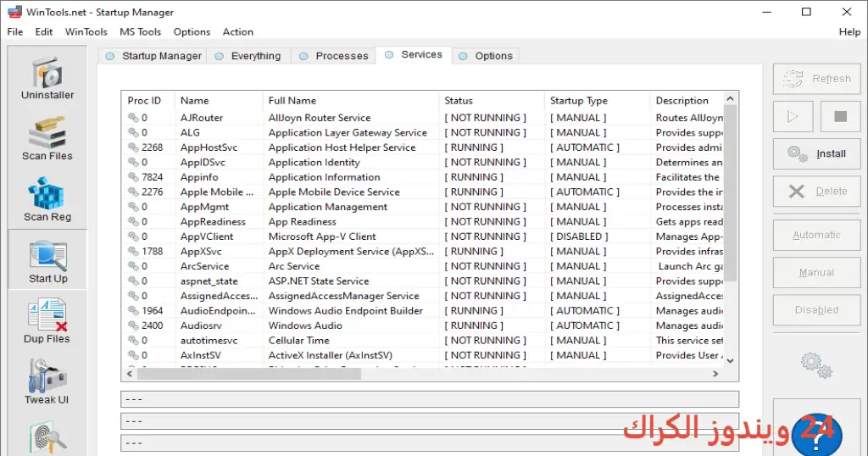This screenshot has height=456, width=868.
Task: Open the Scan Reg tool
Action: [47, 200]
